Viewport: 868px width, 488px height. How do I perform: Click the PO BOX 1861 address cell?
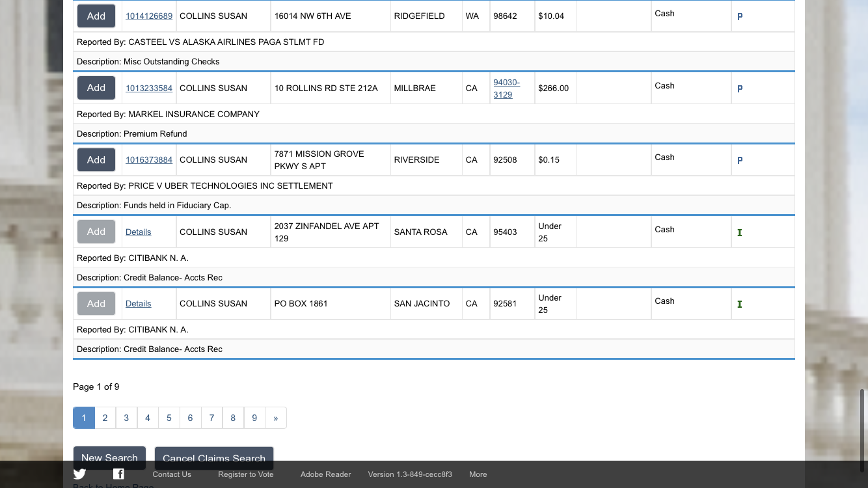tap(331, 303)
